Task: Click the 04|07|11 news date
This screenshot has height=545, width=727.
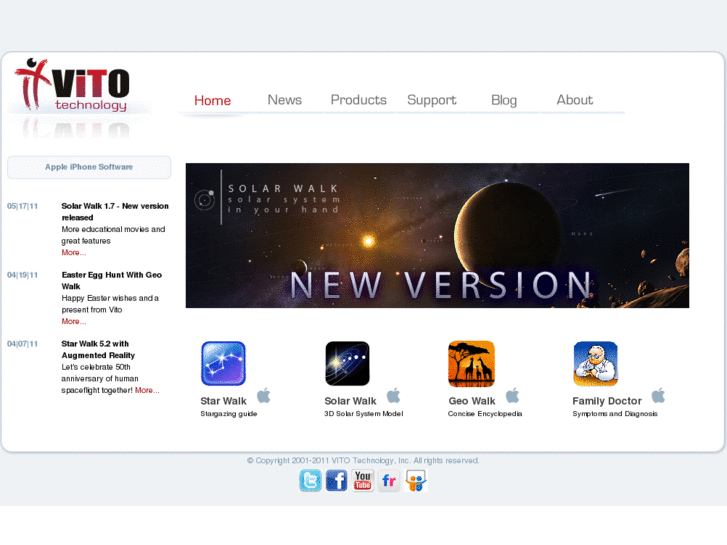Action: (22, 344)
